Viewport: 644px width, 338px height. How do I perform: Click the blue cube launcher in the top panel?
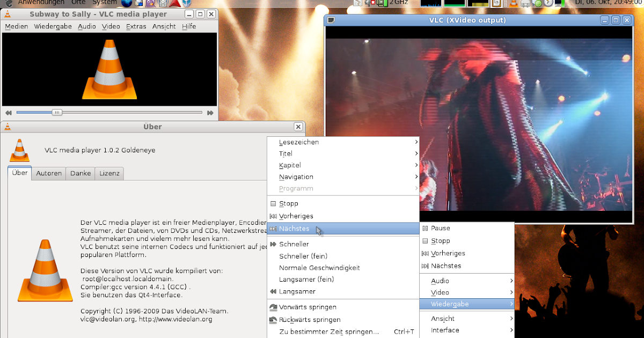pyautogui.click(x=186, y=3)
